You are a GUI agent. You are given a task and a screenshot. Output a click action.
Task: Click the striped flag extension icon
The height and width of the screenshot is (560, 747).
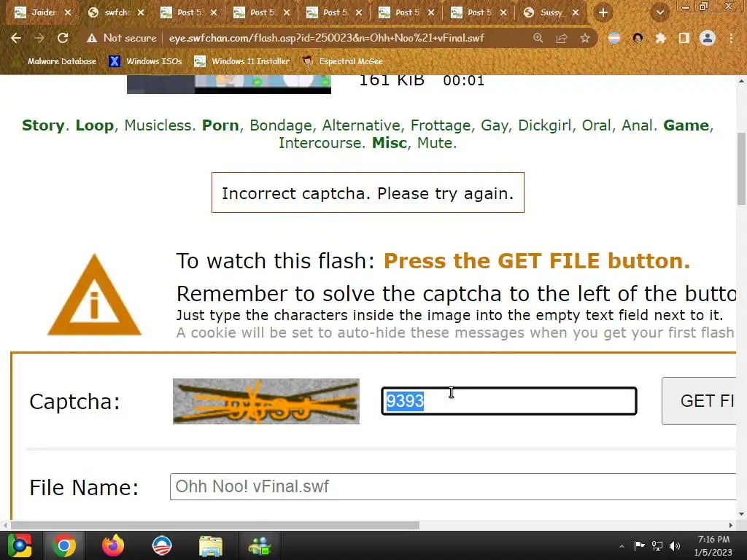(614, 38)
